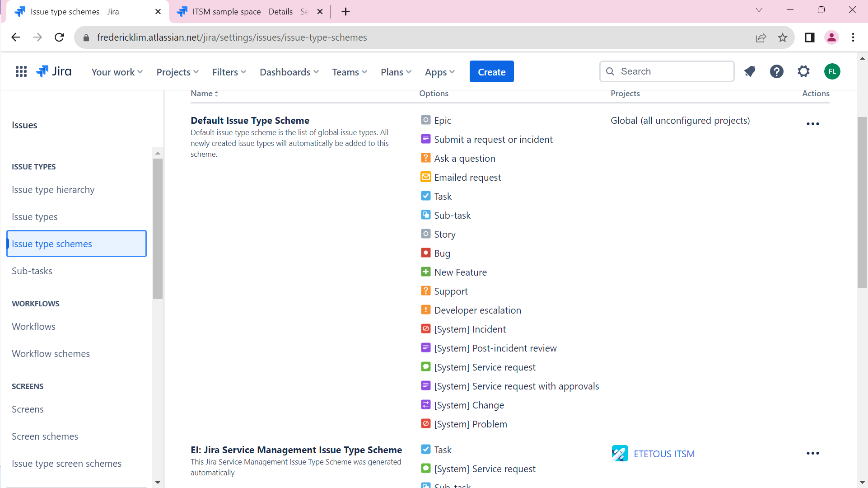The image size is (868, 488).
Task: Expand the Your work dropdown
Action: coord(117,72)
